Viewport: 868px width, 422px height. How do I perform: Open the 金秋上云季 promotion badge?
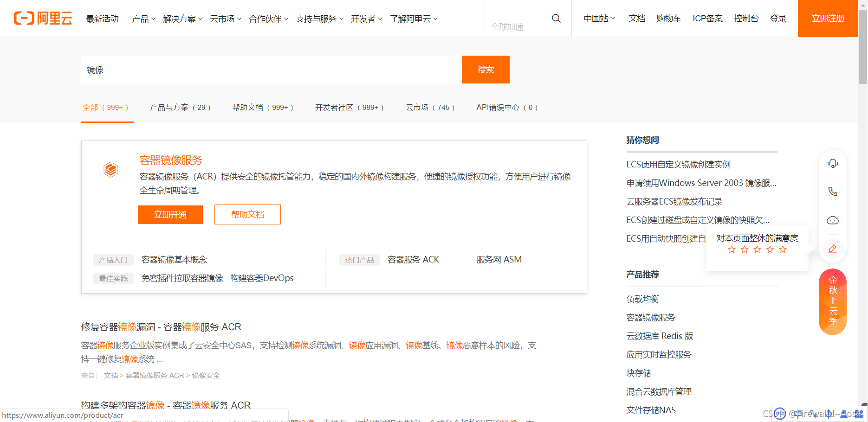pyautogui.click(x=833, y=301)
